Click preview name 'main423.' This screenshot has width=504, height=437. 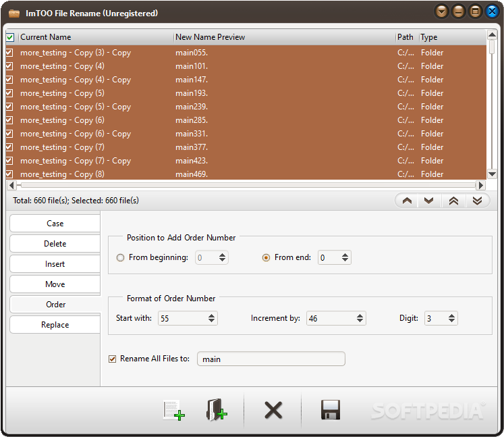point(192,161)
